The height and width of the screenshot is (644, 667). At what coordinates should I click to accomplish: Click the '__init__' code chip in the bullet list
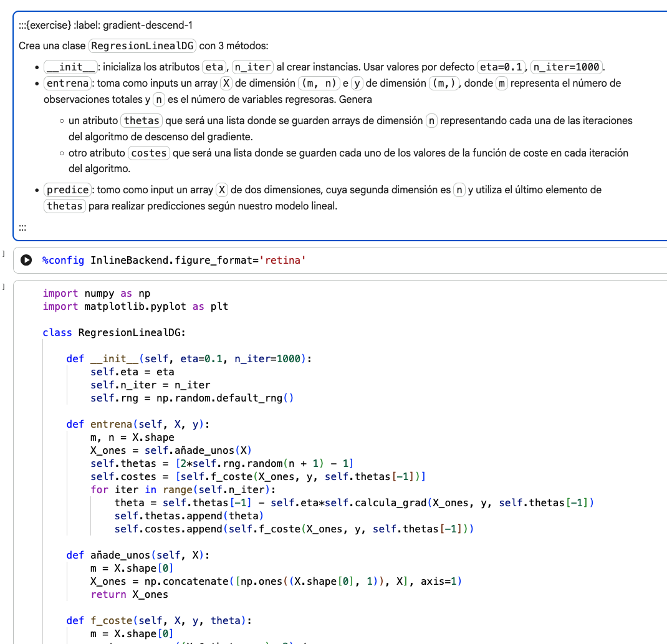[71, 67]
